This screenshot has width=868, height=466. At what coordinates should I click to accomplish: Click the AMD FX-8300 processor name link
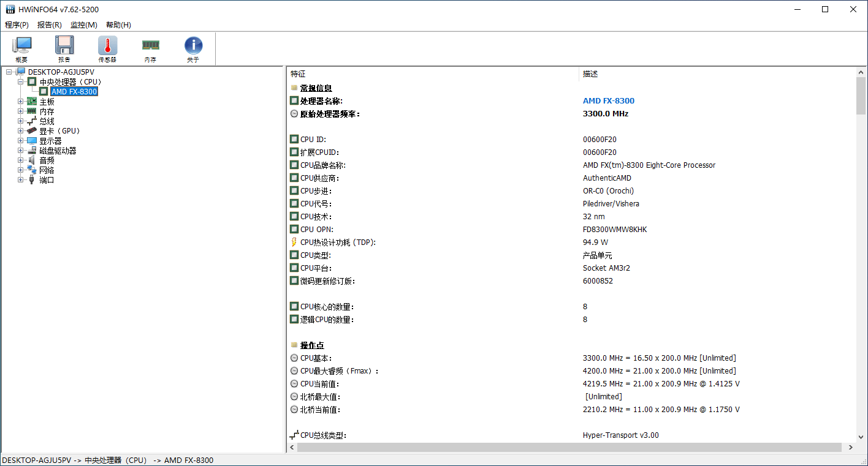coord(609,100)
